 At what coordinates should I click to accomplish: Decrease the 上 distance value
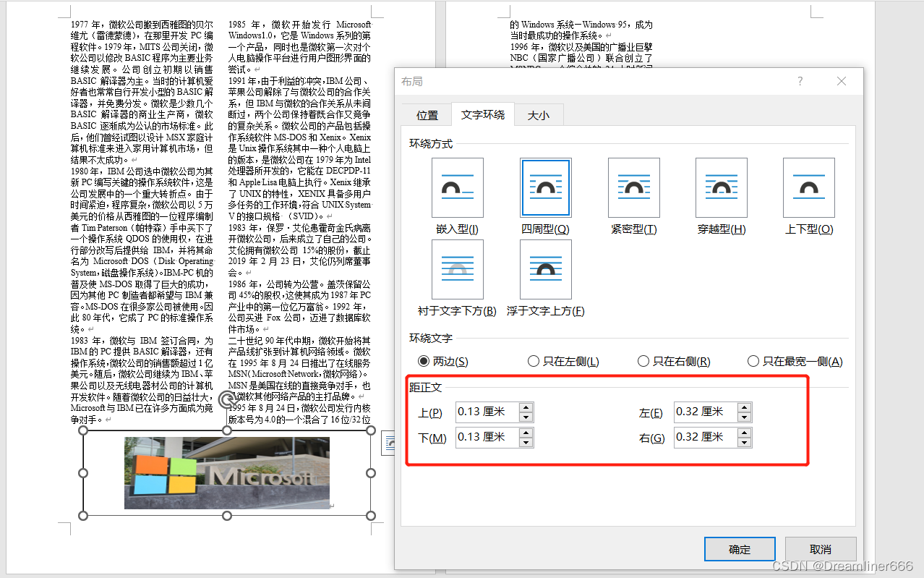(526, 417)
